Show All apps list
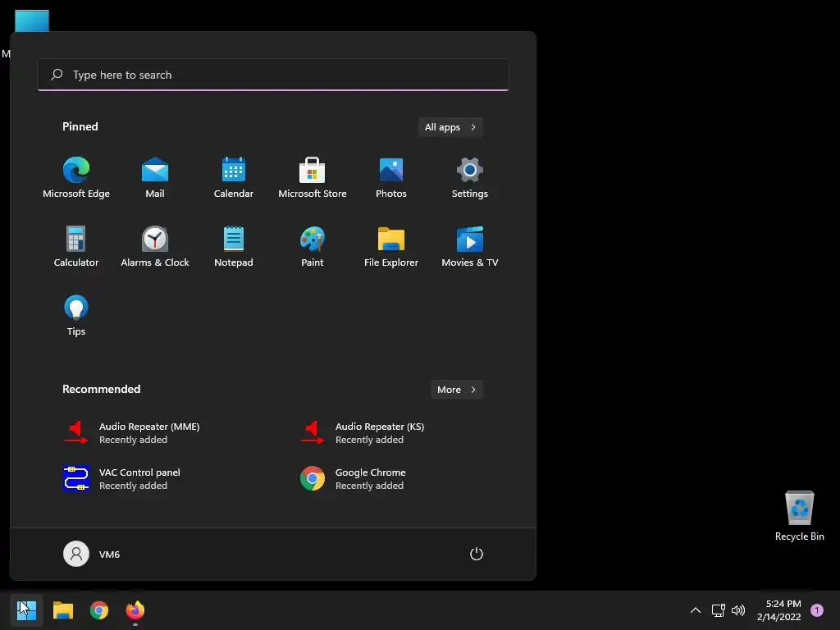 pos(450,127)
